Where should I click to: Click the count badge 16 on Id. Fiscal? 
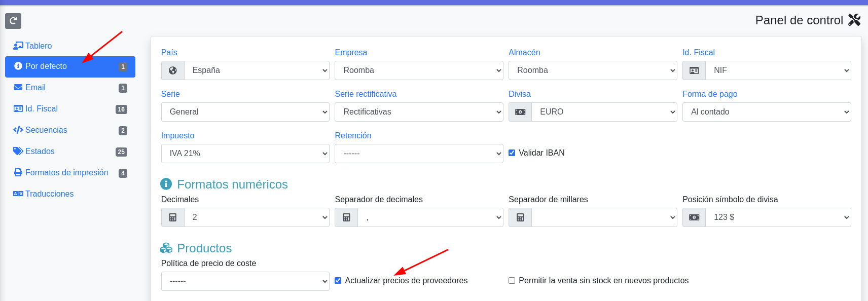(x=121, y=109)
